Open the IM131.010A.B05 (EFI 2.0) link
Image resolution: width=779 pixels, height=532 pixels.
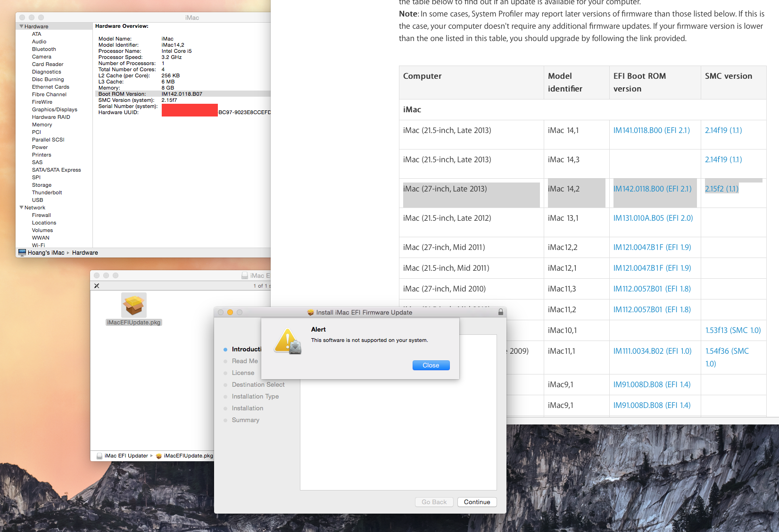pyautogui.click(x=653, y=218)
